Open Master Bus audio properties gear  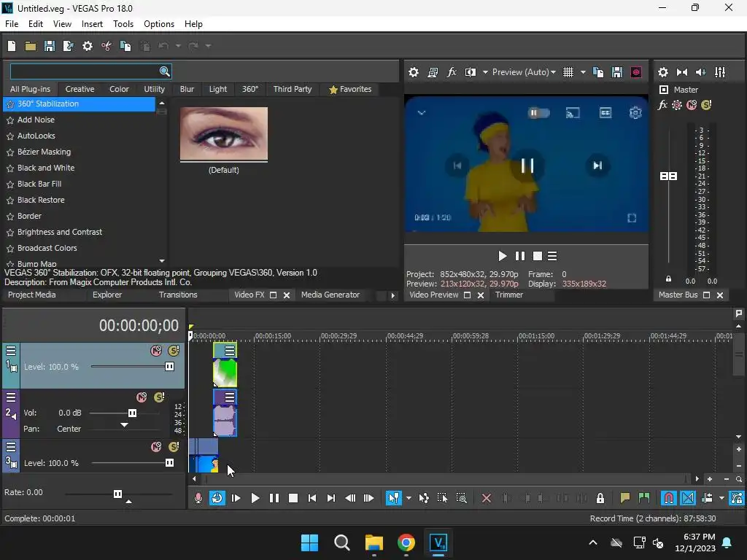662,72
